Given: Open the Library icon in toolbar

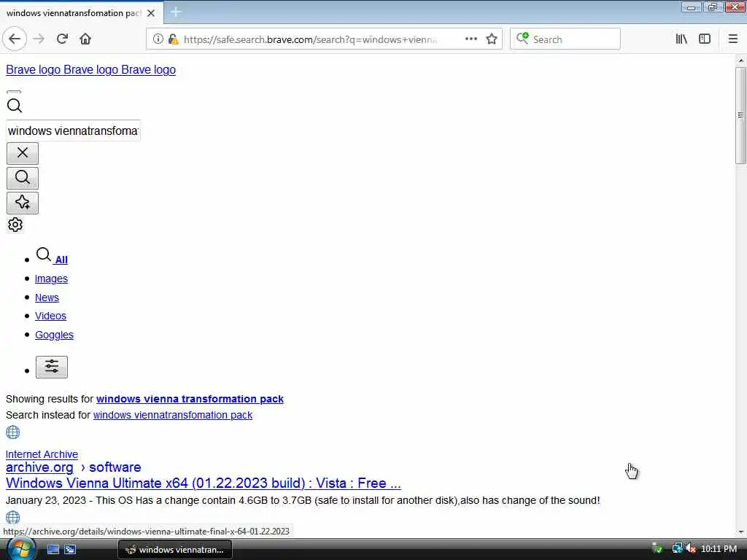Looking at the screenshot, I should 681,39.
